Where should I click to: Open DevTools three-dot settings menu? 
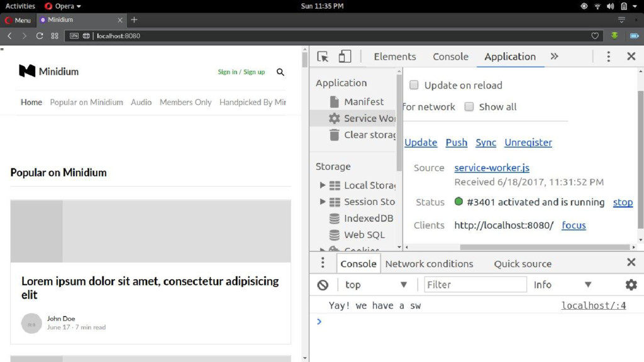point(609,57)
